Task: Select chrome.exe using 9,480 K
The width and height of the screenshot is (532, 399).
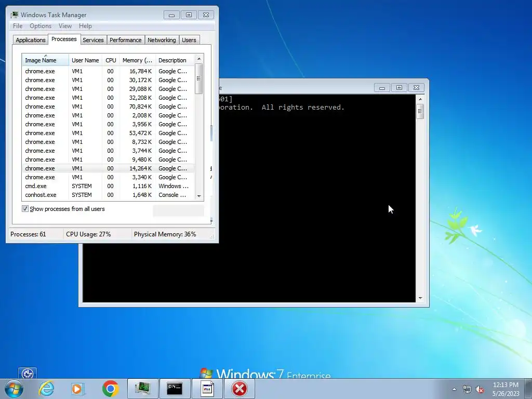Action: (108, 159)
